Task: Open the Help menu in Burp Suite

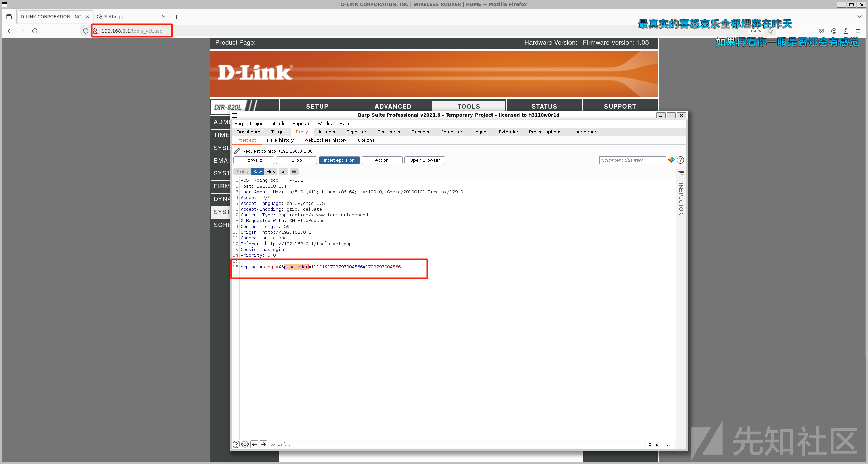Action: tap(344, 123)
